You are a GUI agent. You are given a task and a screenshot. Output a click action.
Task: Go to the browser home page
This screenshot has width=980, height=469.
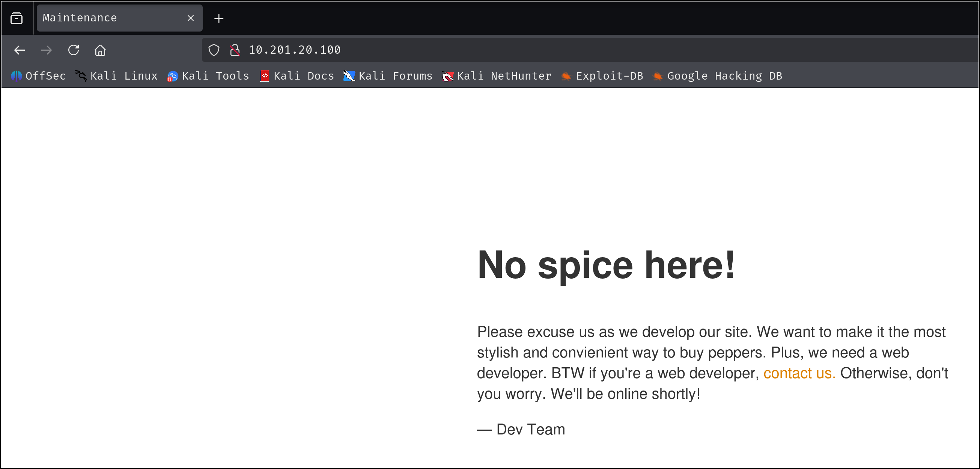click(x=100, y=50)
